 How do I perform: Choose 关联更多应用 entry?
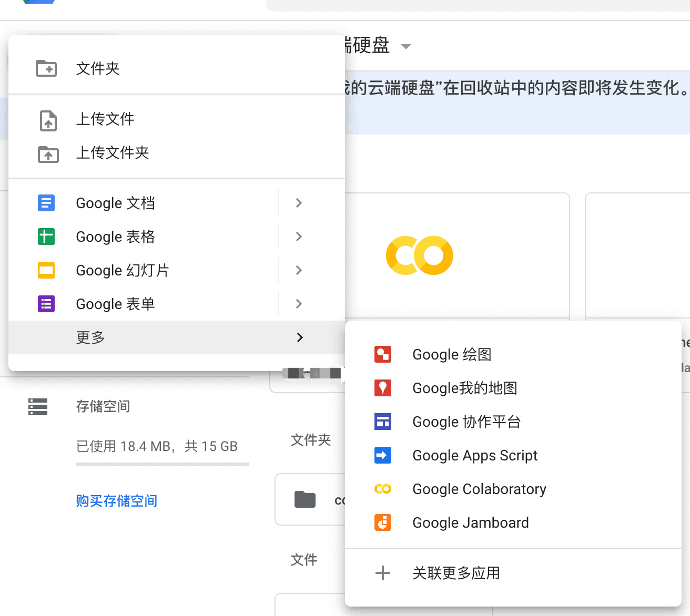tap(513, 573)
